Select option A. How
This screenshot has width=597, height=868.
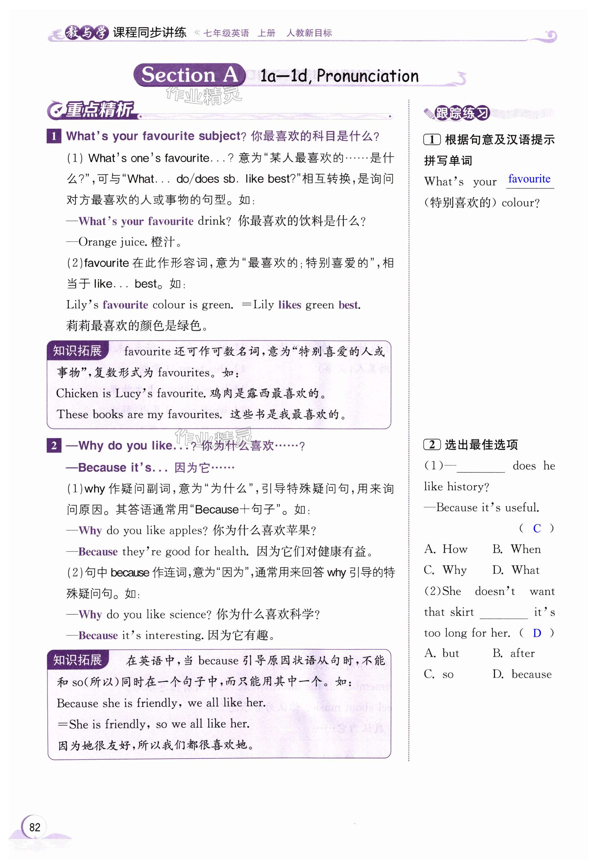click(446, 549)
